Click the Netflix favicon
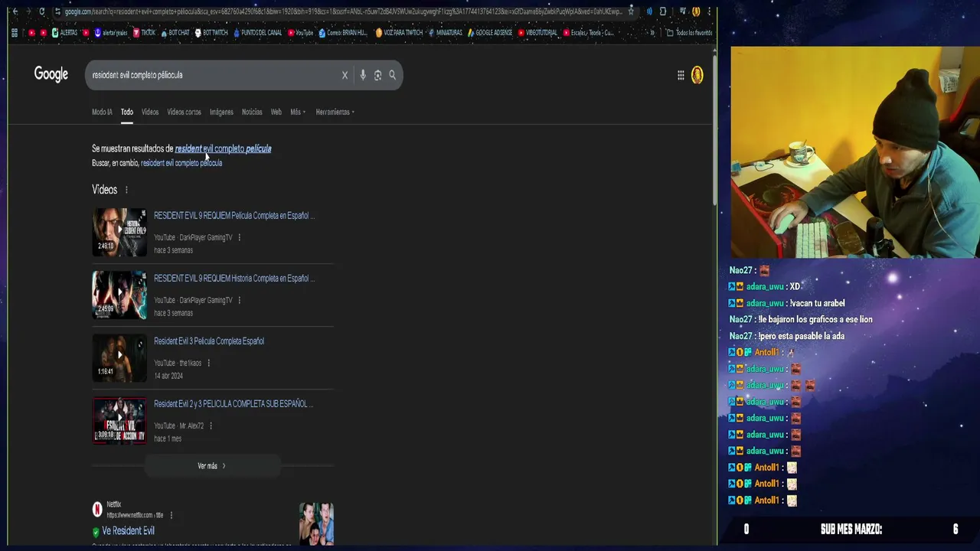 coord(97,510)
